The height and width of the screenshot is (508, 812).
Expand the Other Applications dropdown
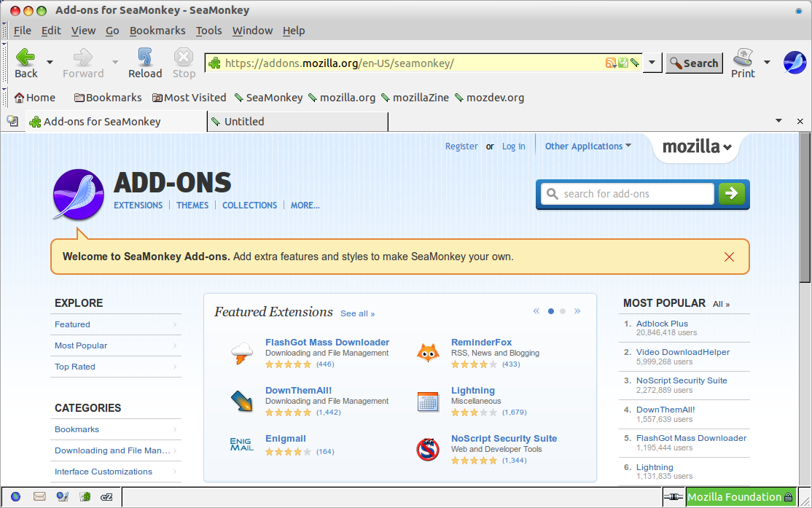(x=588, y=146)
